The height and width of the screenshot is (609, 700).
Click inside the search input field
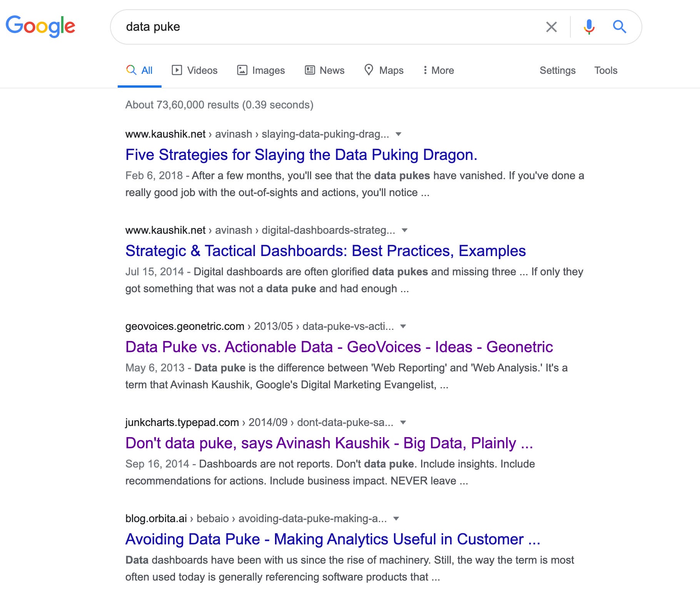(x=308, y=27)
